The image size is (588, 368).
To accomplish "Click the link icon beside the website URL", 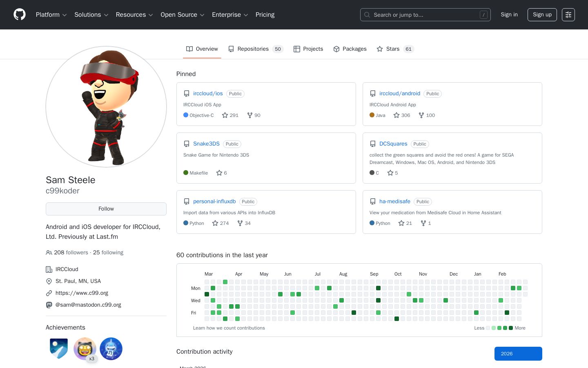I will (x=49, y=293).
